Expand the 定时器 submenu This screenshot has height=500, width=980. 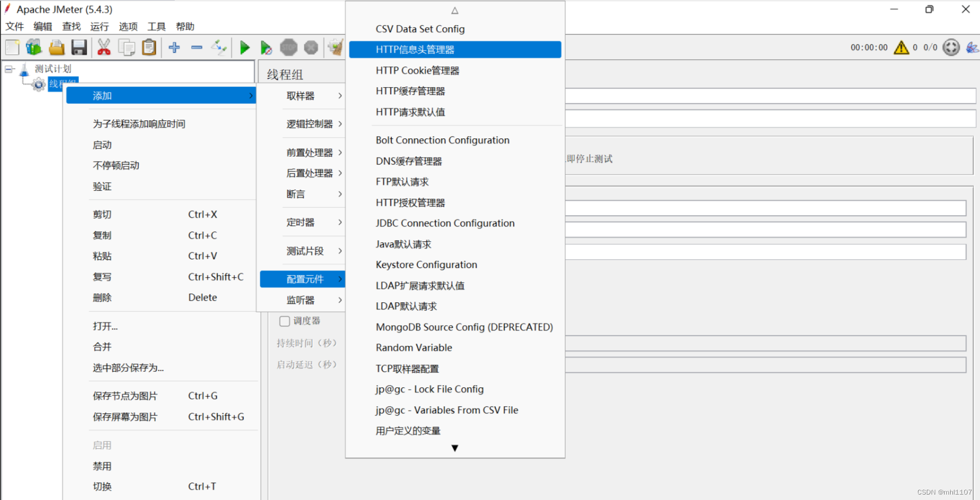302,222
